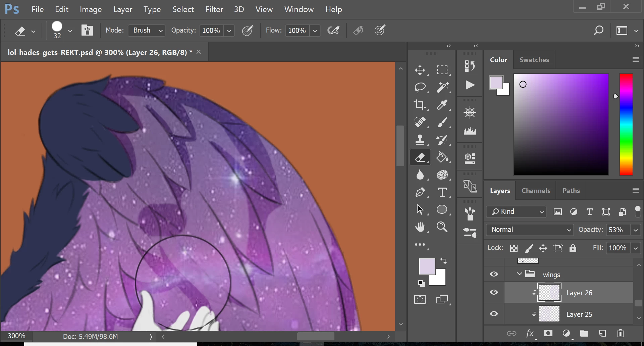Image resolution: width=644 pixels, height=346 pixels.
Task: Open the Window menu
Action: click(299, 9)
